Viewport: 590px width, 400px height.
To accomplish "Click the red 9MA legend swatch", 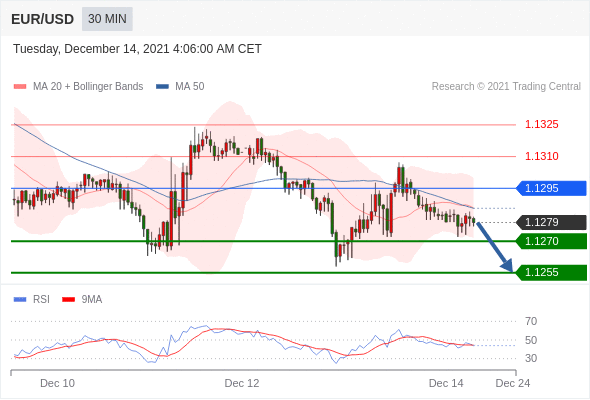I will [x=68, y=300].
